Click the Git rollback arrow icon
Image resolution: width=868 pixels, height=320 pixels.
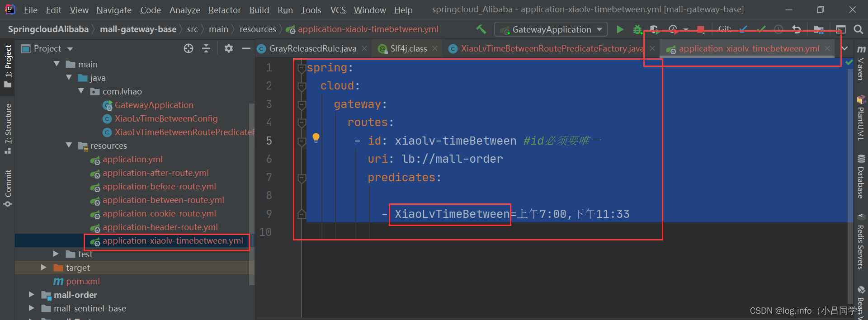click(797, 29)
